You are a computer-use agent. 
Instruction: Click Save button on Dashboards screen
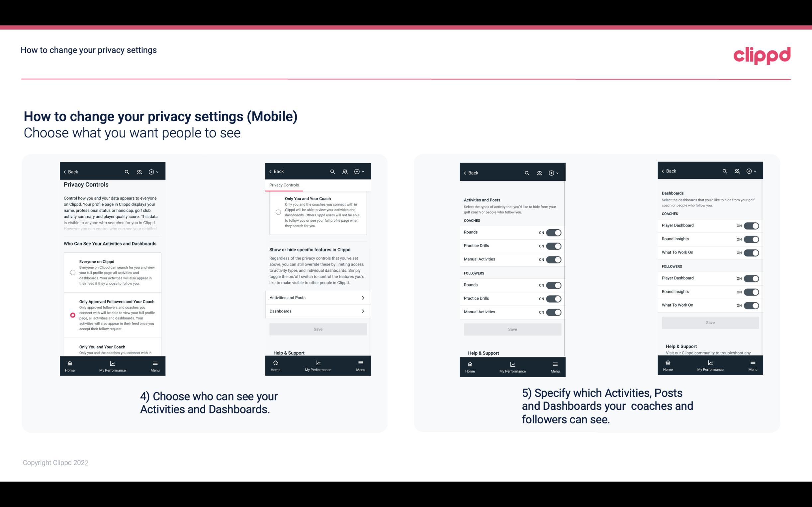click(710, 323)
